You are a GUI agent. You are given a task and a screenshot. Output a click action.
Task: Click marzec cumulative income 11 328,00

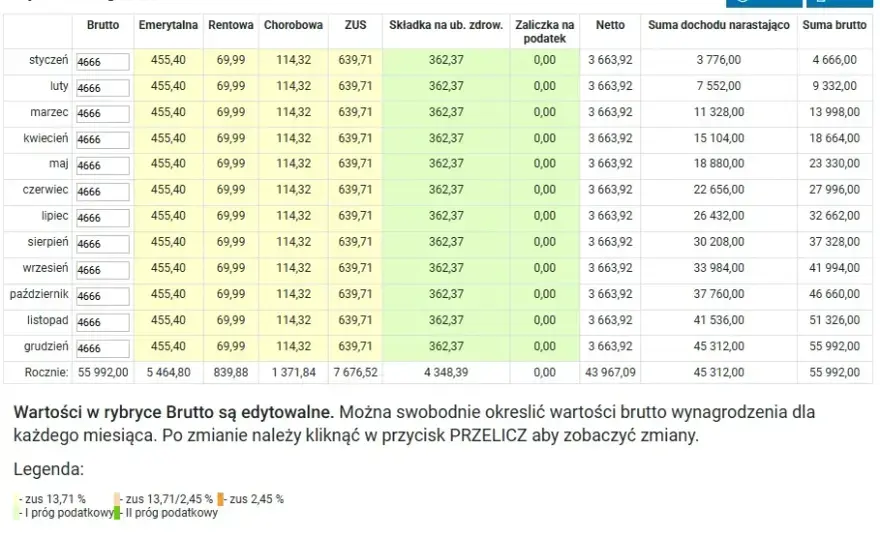coord(719,112)
